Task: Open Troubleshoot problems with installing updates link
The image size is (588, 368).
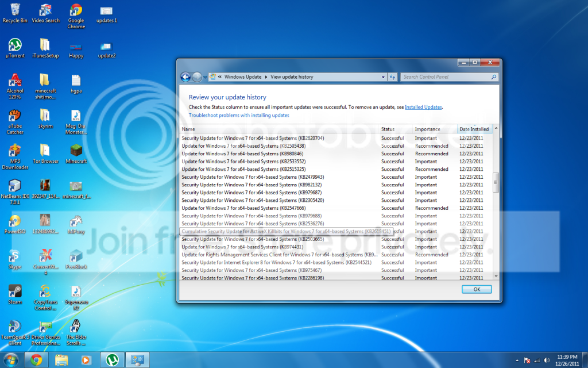Action: pos(239,115)
